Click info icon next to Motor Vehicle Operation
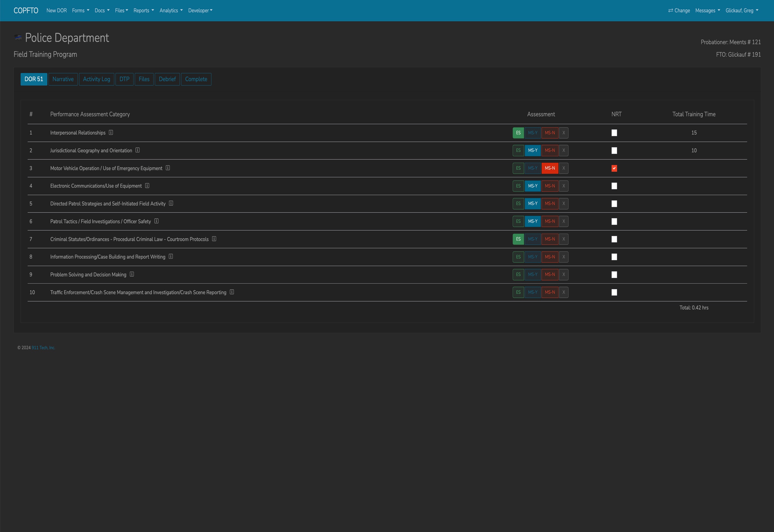The image size is (774, 532). coord(168,168)
